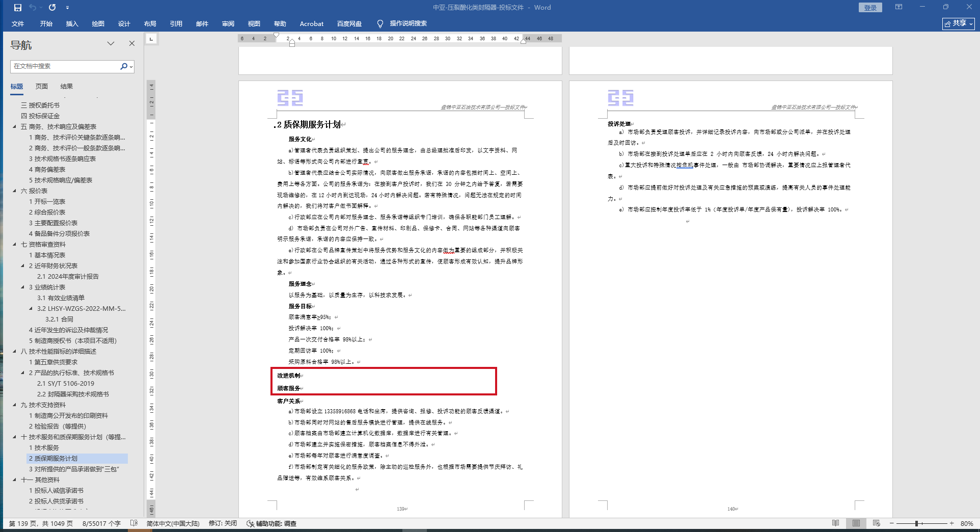980x532 pixels.
Task: Switch to Web Layout view
Action: pos(877,523)
